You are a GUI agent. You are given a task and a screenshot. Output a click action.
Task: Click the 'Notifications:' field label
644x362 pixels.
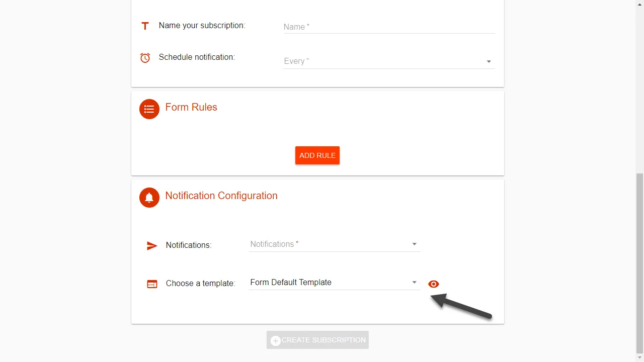[189, 245]
